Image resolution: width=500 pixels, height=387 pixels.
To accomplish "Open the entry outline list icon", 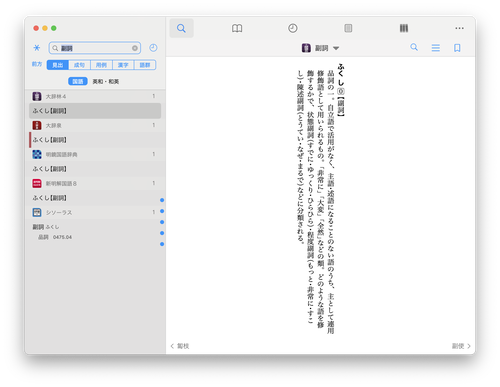I will pyautogui.click(x=436, y=48).
